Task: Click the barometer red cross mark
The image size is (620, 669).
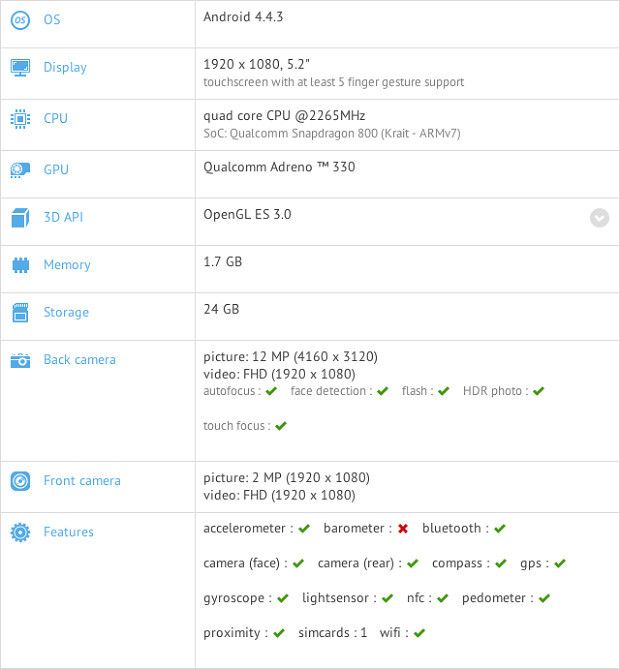Action: [403, 528]
